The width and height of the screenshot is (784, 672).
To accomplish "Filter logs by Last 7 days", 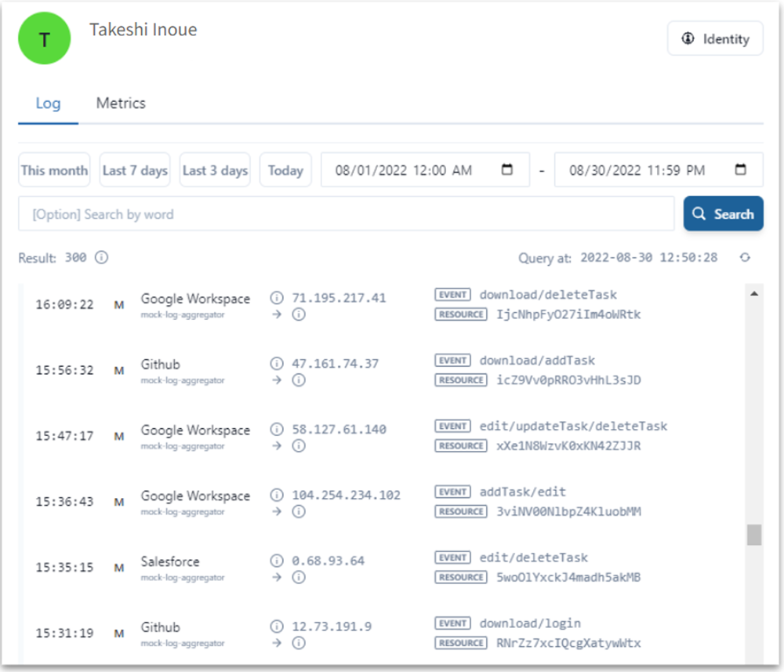I will coord(135,170).
